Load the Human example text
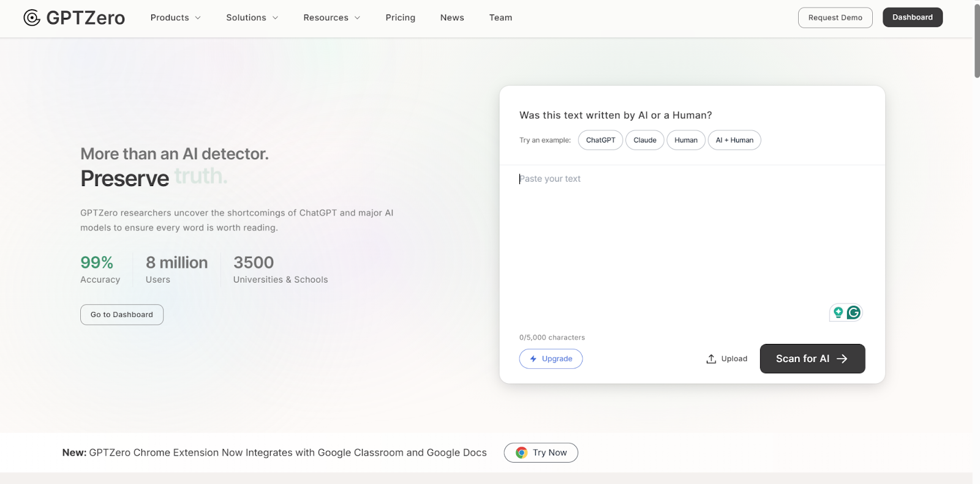 686,140
